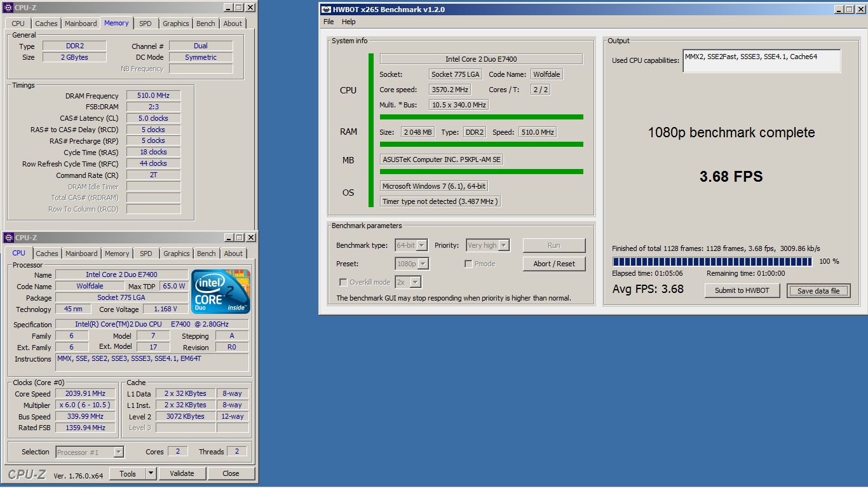The height and width of the screenshot is (488, 868).
Task: Click the CPU-Z icon in the lower CPU-Z window title bar
Action: point(8,238)
